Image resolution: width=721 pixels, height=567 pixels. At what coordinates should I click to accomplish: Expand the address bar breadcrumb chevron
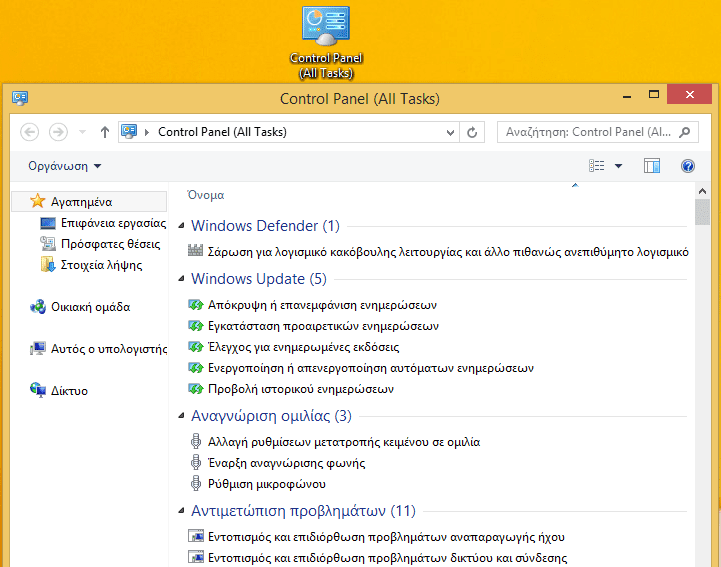pyautogui.click(x=147, y=132)
